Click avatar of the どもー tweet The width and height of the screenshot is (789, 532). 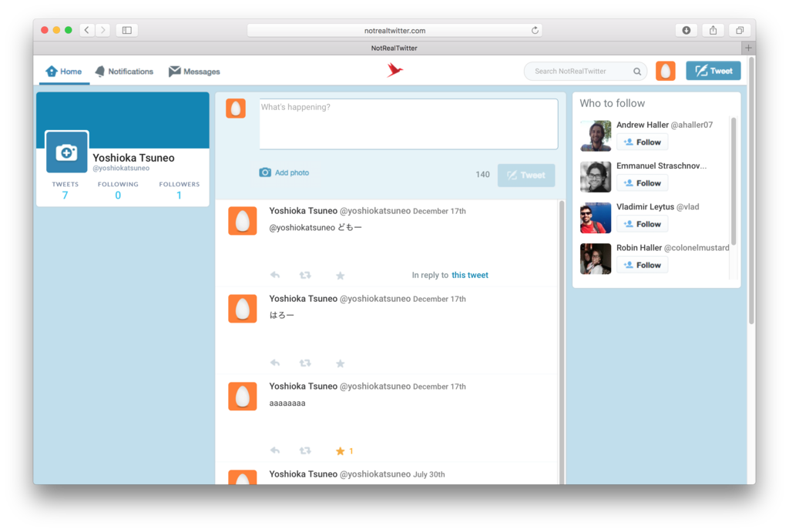[243, 221]
